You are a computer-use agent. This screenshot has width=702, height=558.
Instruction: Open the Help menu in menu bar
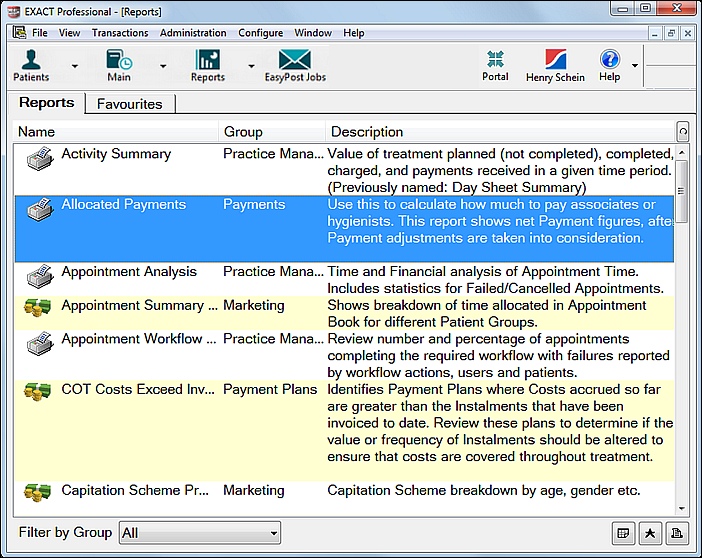[354, 33]
